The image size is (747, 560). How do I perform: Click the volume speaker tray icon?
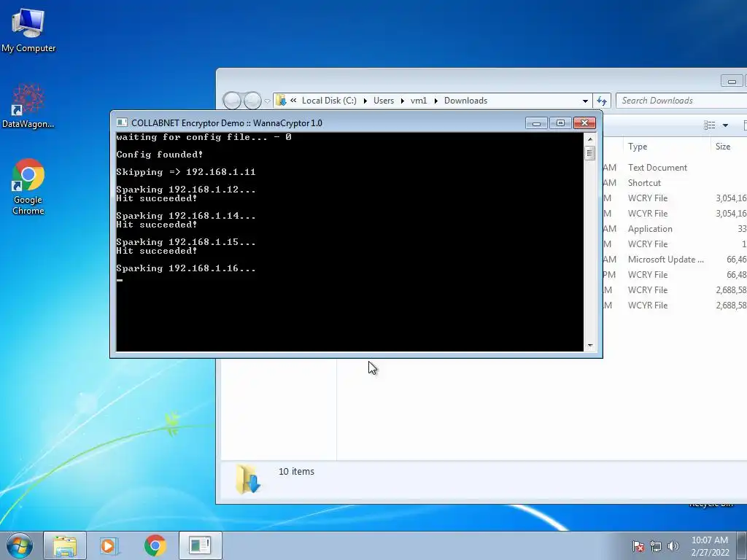pos(673,546)
